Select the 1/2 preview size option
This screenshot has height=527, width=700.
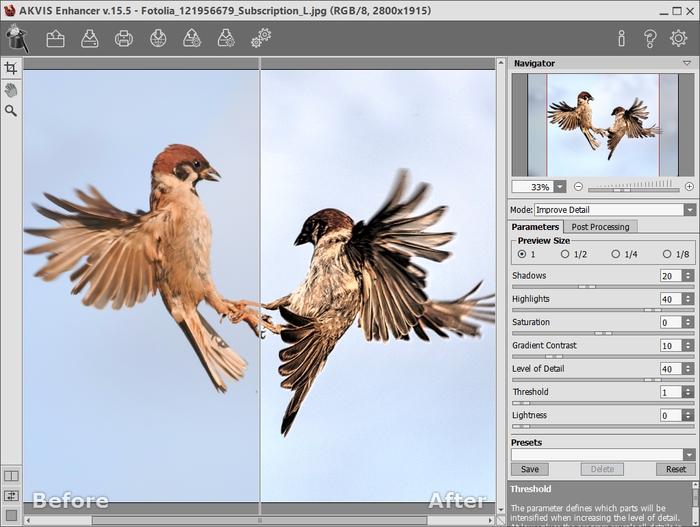click(x=565, y=254)
